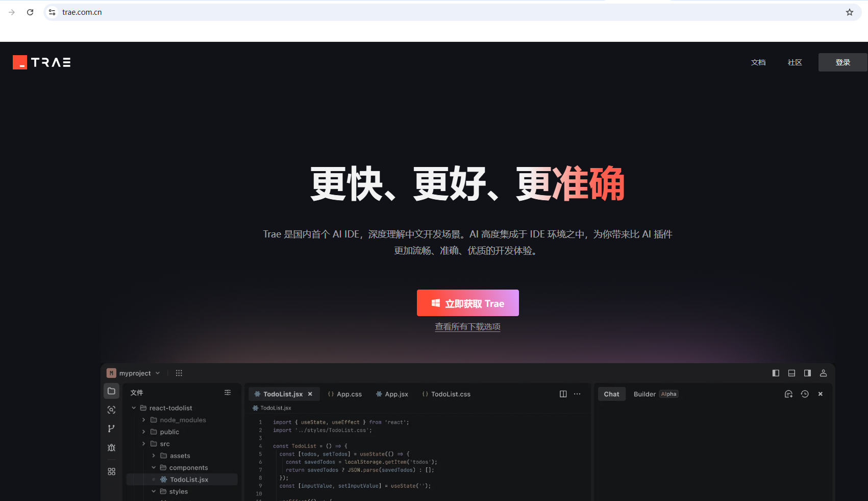Toggle the bottom panel layout
This screenshot has width=868, height=501.
[791, 373]
